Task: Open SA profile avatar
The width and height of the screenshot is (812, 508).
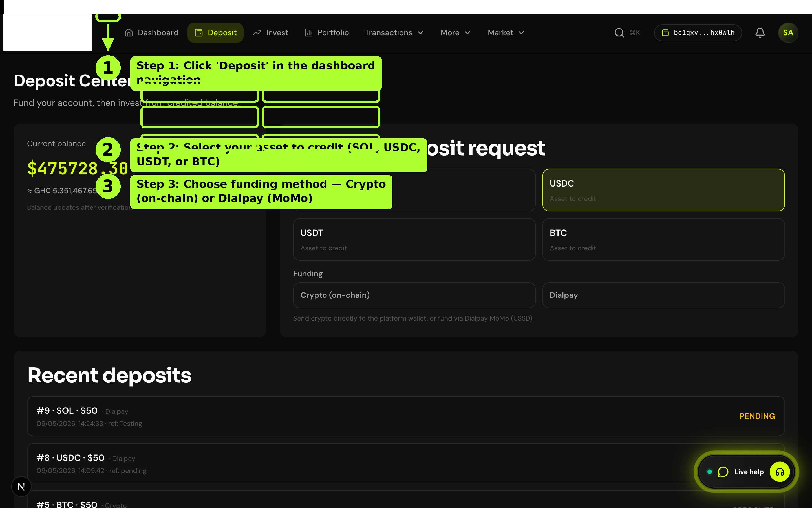Action: (x=788, y=32)
